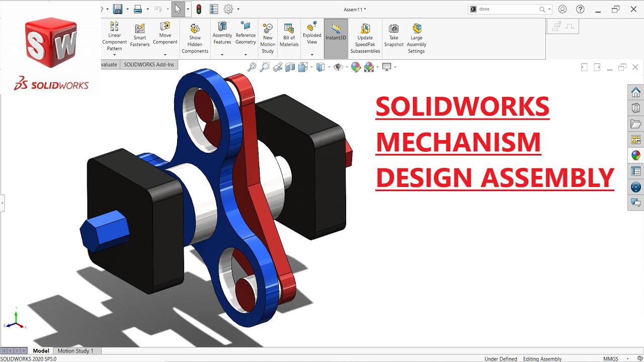Click the Under Defined status text

tap(501, 359)
